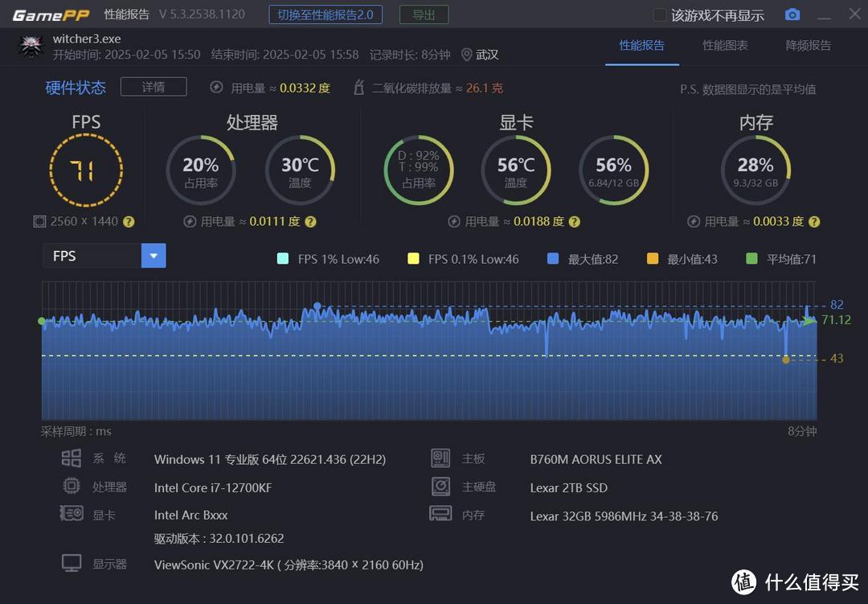Image resolution: width=868 pixels, height=604 pixels.
Task: Click the CPU 20% usage gauge
Action: click(201, 171)
